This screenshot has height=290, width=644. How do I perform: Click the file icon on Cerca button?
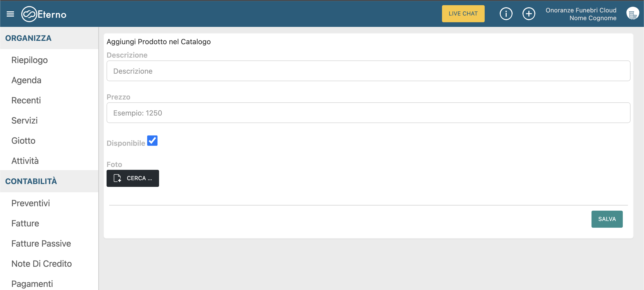pyautogui.click(x=117, y=178)
